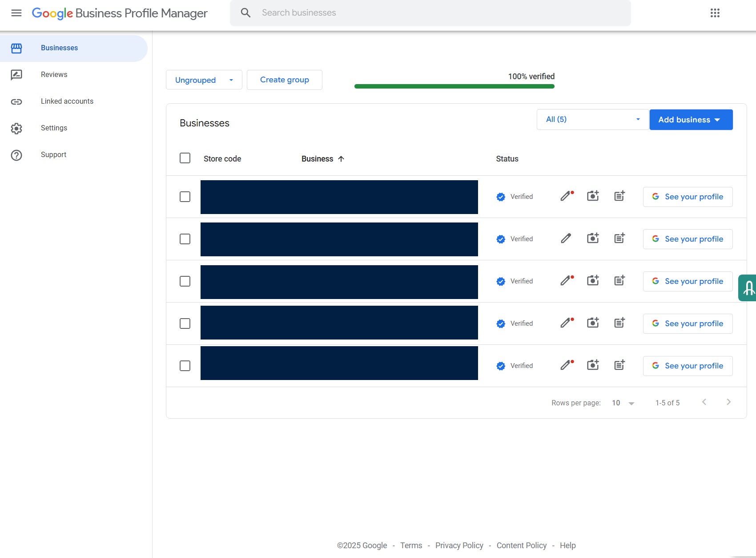Image resolution: width=756 pixels, height=558 pixels.
Task: Create a post for the fourth business
Action: [619, 323]
